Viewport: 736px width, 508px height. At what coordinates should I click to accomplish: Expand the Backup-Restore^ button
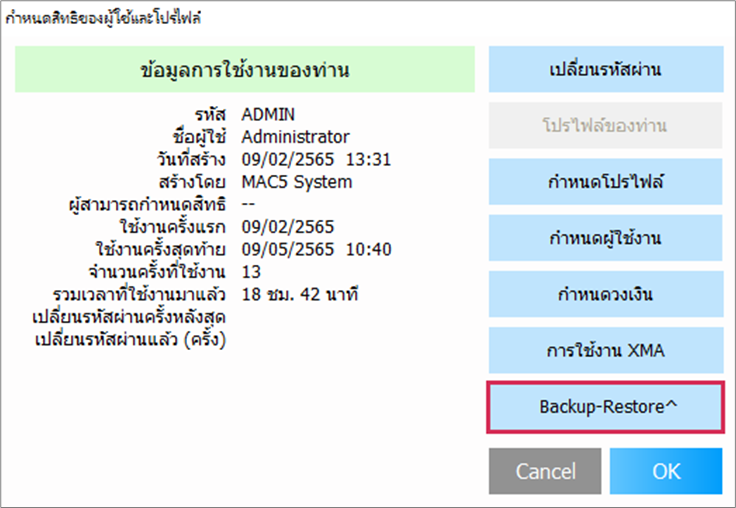tap(606, 407)
